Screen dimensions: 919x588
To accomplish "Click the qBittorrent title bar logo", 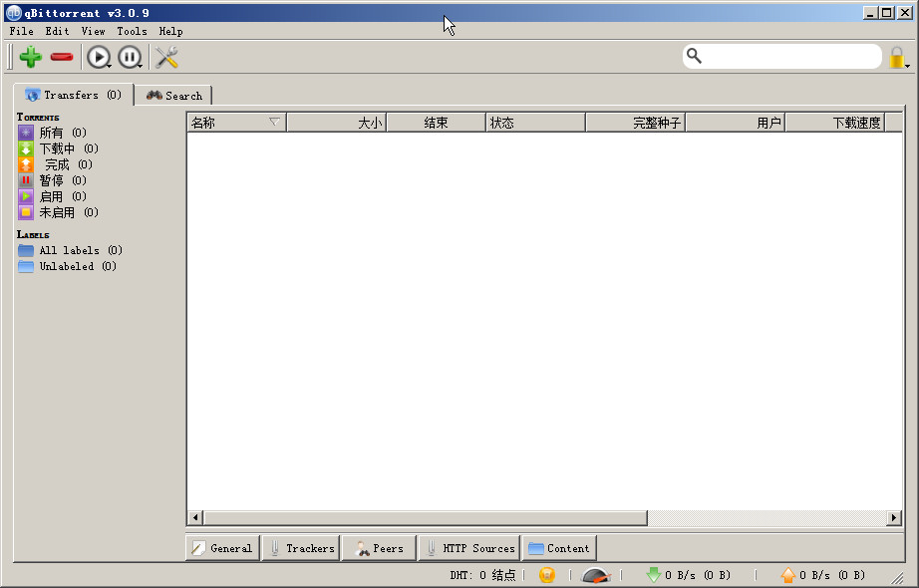I will [14, 12].
